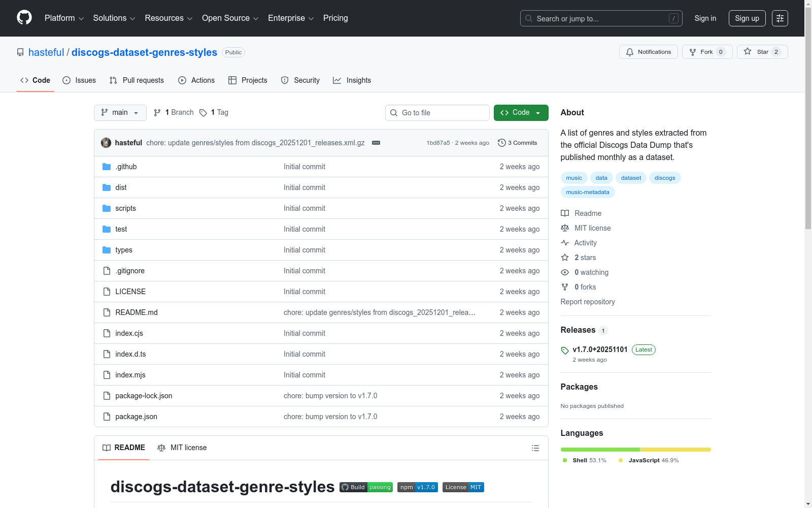Click the Shell language bar segment
Viewport: 812px width, 508px height.
click(x=600, y=450)
